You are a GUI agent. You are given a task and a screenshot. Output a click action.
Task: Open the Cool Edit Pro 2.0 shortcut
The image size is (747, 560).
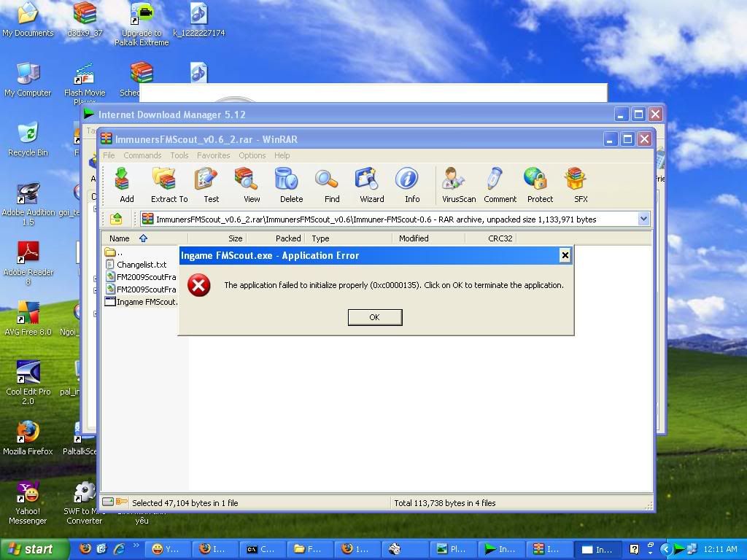pyautogui.click(x=28, y=384)
